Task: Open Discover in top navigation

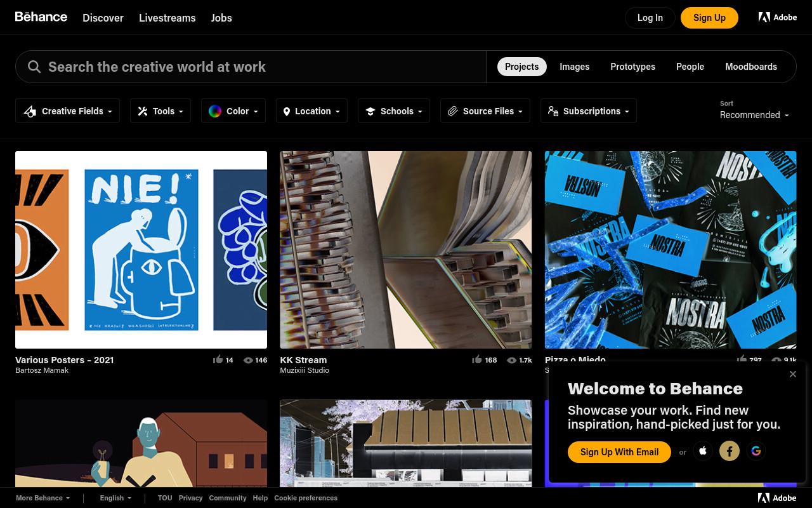Action: [x=103, y=18]
